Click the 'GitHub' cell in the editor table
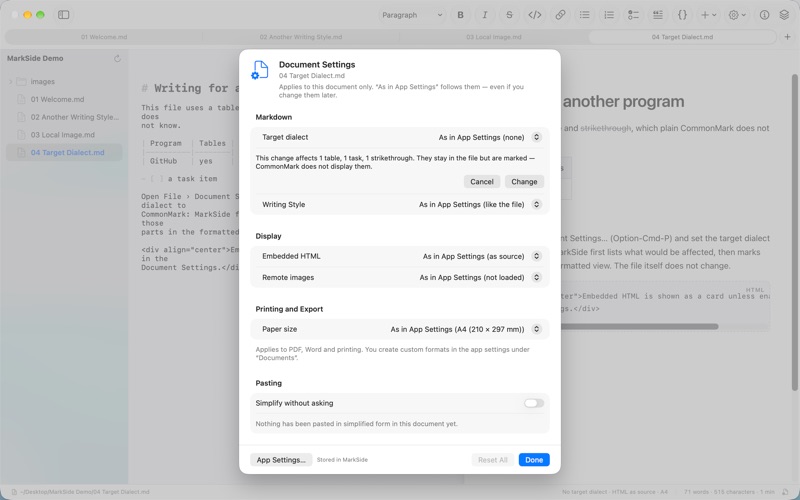The image size is (800, 500). pyautogui.click(x=163, y=161)
